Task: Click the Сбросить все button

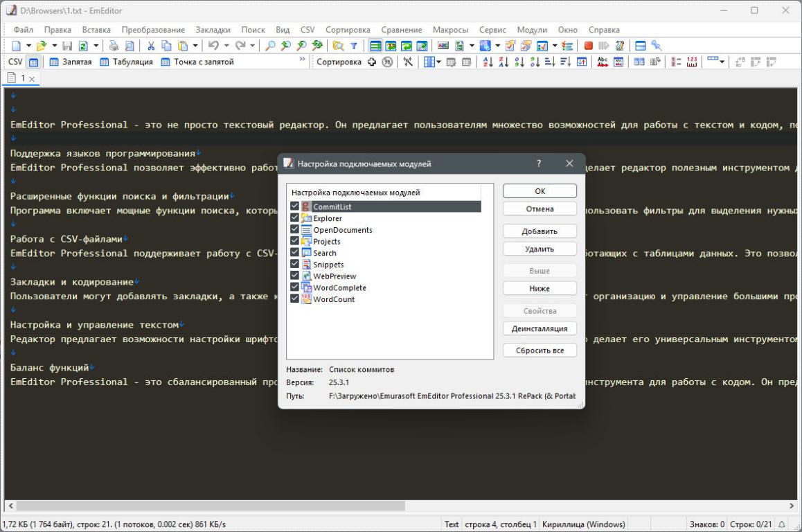Action: click(x=540, y=351)
